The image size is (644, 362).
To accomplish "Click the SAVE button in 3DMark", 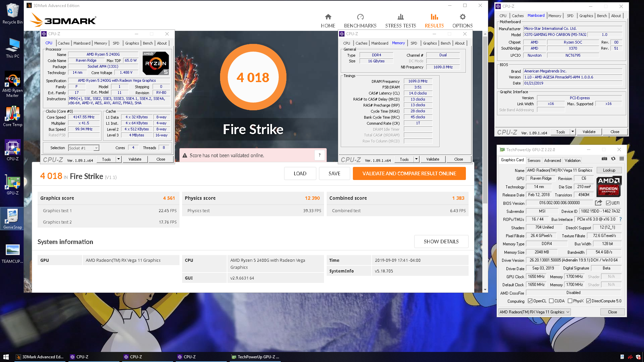I will (x=334, y=174).
